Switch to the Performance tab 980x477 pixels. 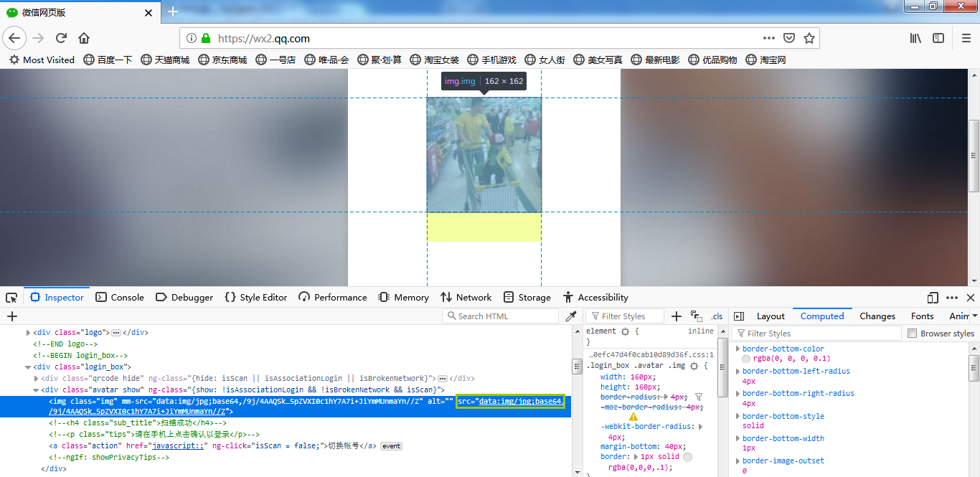click(x=333, y=298)
